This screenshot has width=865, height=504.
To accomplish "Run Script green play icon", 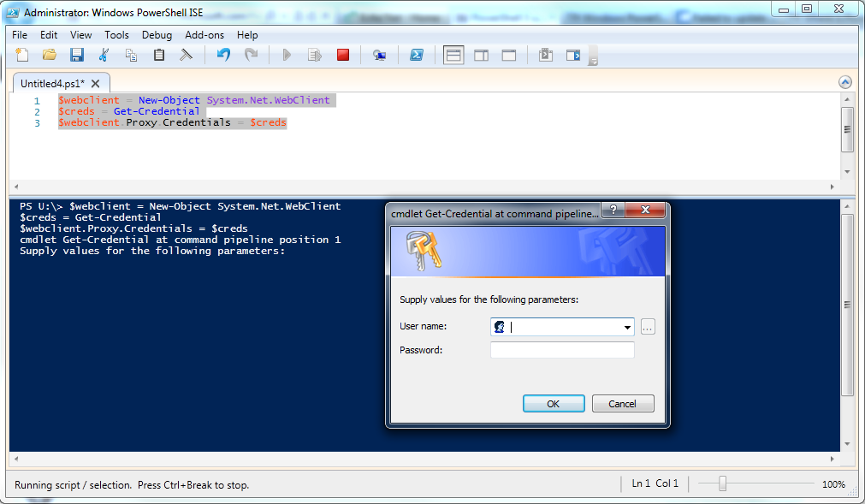I will pos(287,55).
